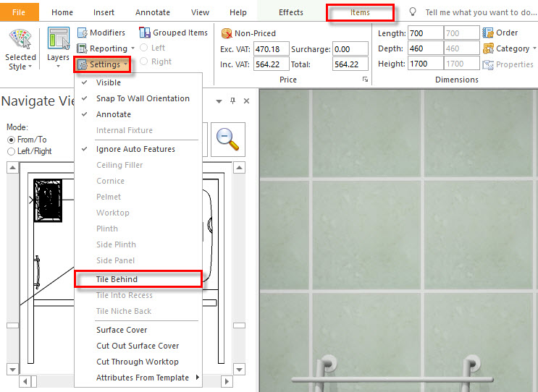Click the Grouped Items icon
This screenshot has height=392, width=538.
tap(144, 33)
